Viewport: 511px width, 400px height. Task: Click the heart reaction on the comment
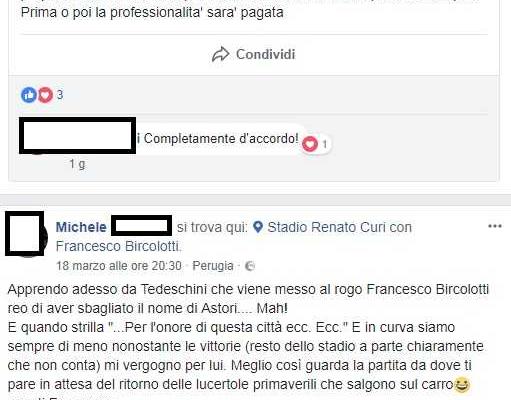click(x=310, y=144)
